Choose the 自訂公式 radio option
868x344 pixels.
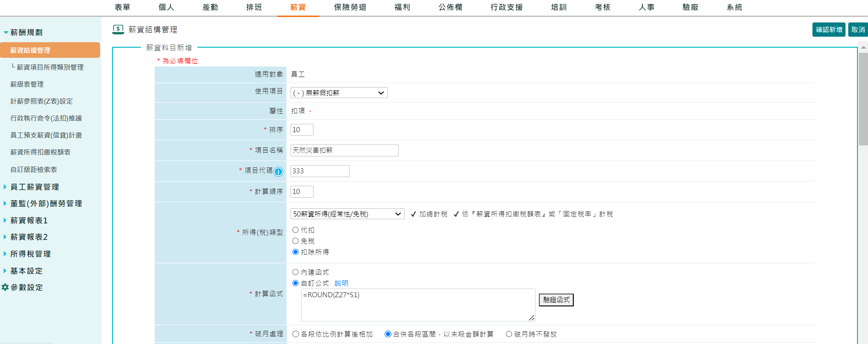(296, 283)
